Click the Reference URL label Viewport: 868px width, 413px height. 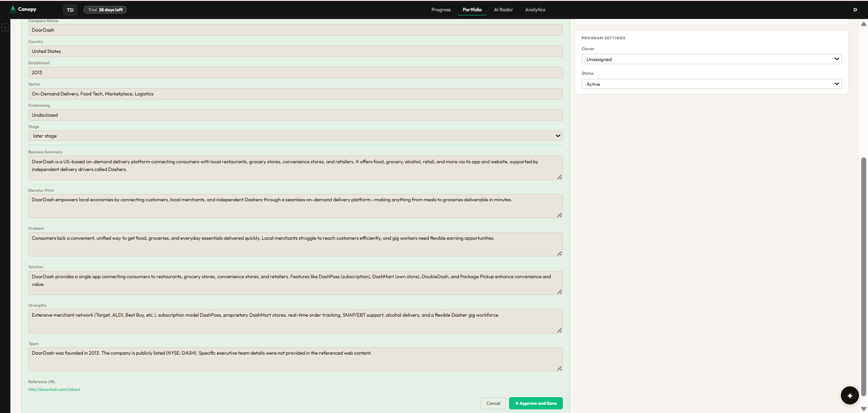pos(42,382)
